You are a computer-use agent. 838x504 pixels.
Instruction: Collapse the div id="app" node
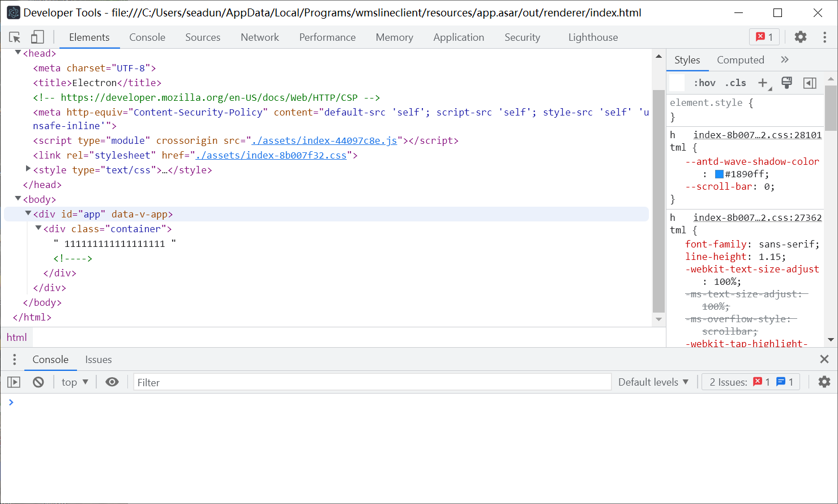click(28, 213)
